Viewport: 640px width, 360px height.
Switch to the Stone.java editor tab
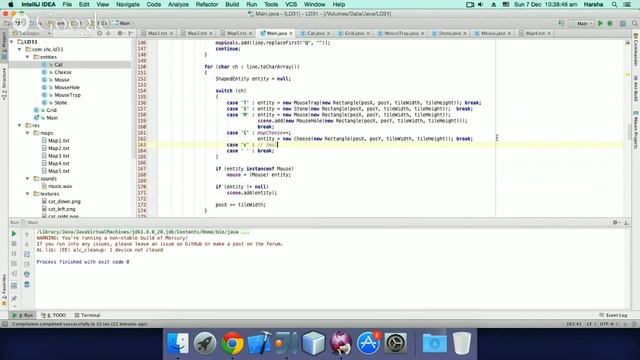(449, 33)
